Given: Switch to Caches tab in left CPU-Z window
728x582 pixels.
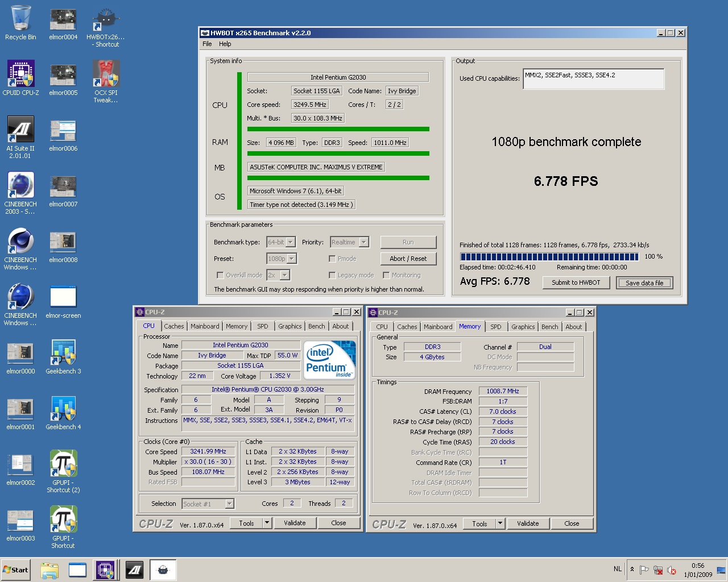Looking at the screenshot, I should [x=173, y=326].
